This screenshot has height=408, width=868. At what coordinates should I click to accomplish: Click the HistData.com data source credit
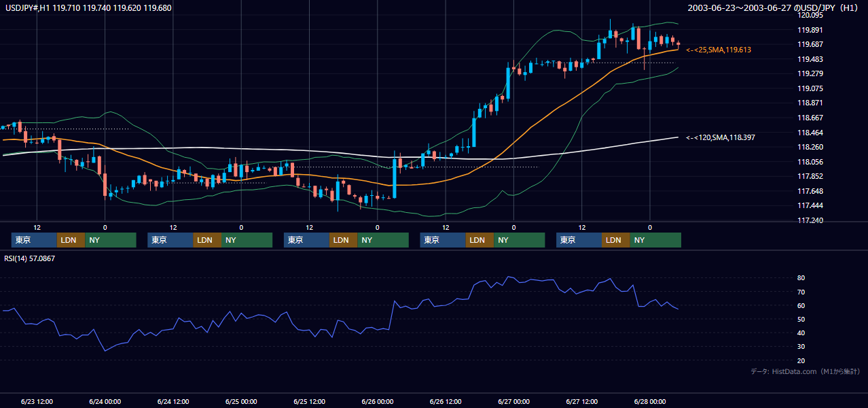coord(806,371)
